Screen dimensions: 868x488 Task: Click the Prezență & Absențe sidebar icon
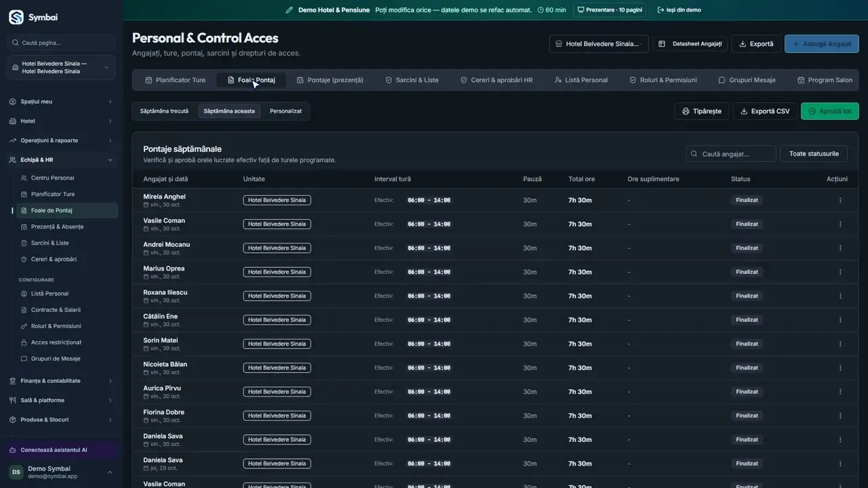click(x=24, y=227)
